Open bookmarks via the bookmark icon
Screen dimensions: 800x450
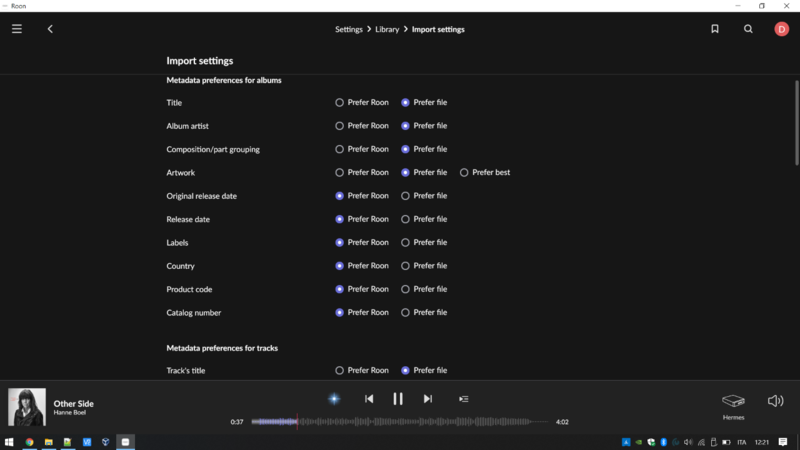[x=715, y=29]
